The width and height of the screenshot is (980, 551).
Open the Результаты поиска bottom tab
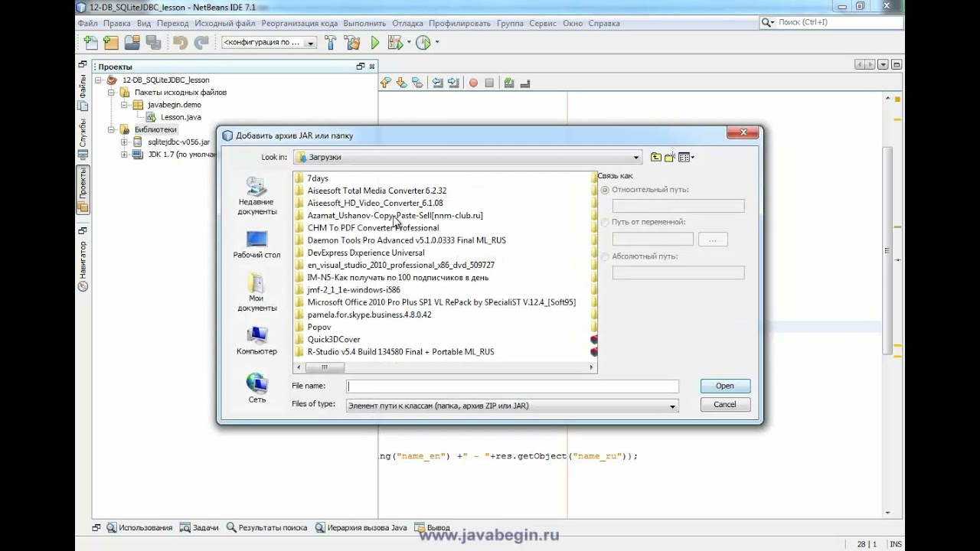click(266, 527)
